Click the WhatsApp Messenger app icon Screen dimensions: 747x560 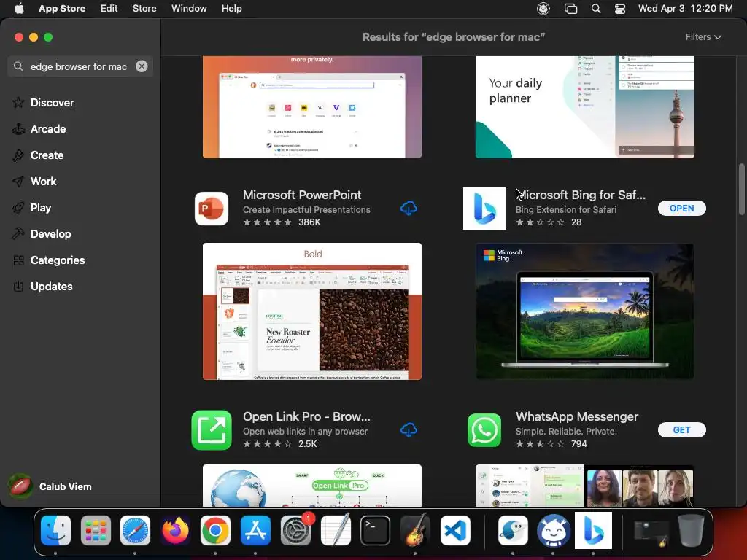tap(484, 430)
